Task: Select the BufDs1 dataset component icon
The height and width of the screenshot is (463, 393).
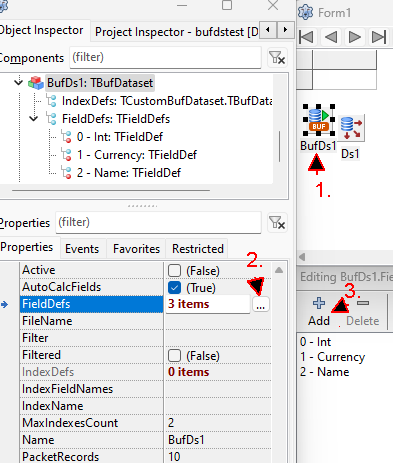Action: (x=319, y=120)
